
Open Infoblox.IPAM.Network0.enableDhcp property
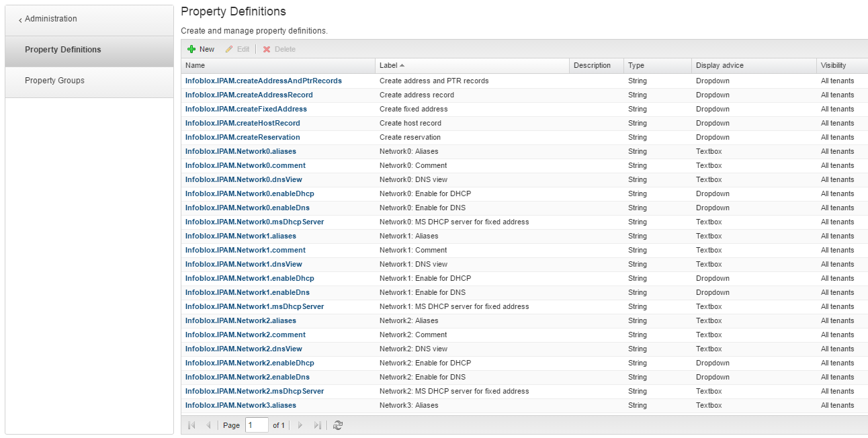point(250,193)
